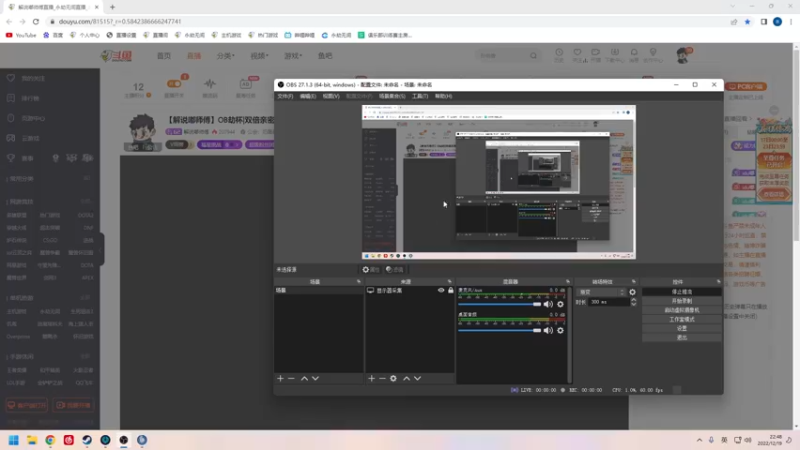The width and height of the screenshot is (800, 450).
Task: Open the 帮助(H) menu in OBS
Action: [443, 96]
